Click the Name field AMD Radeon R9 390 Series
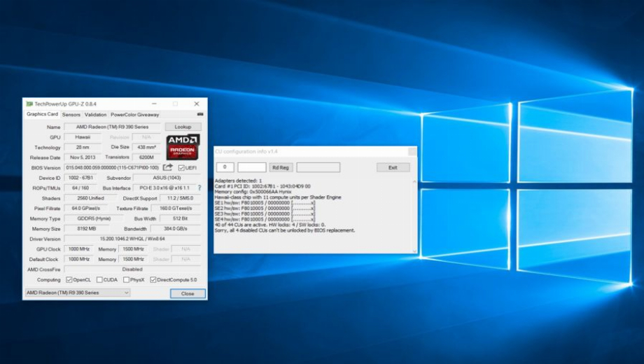Image resolution: width=644 pixels, height=364 pixels. (x=112, y=127)
